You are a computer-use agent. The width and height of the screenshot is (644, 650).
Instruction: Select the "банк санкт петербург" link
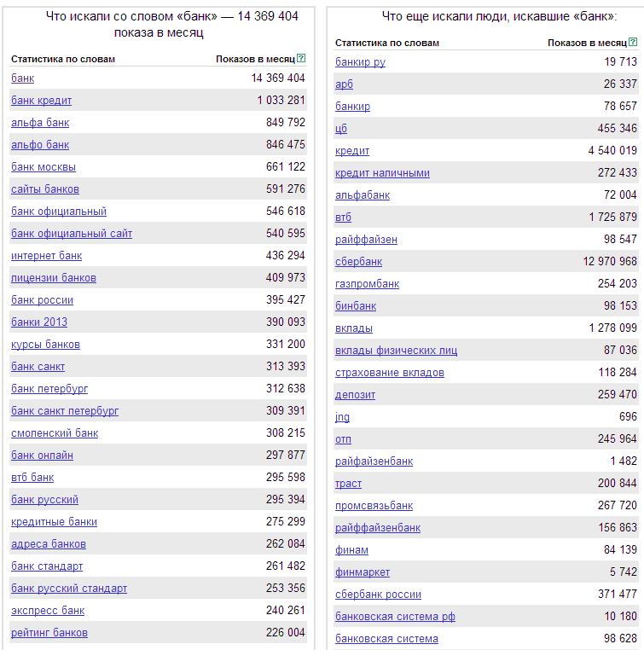[x=65, y=411]
